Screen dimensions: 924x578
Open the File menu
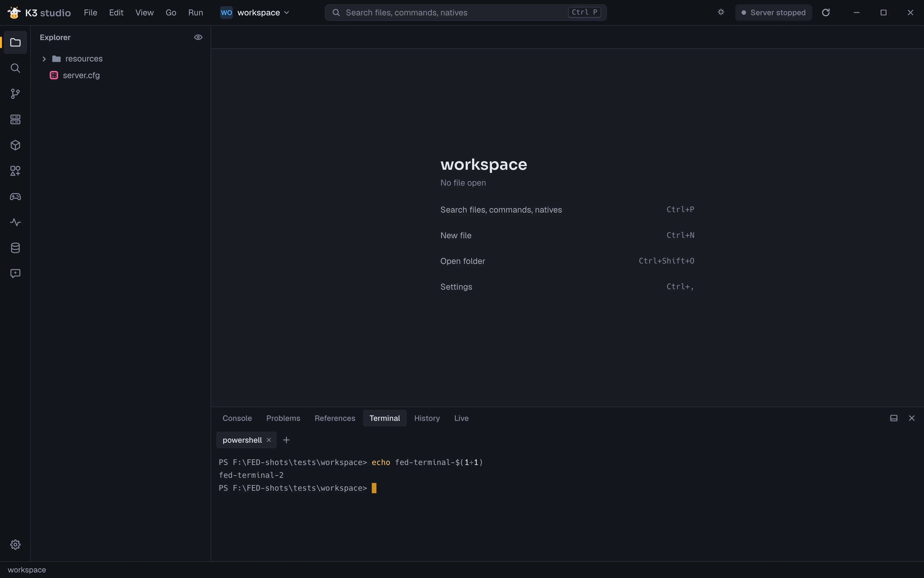tap(90, 13)
